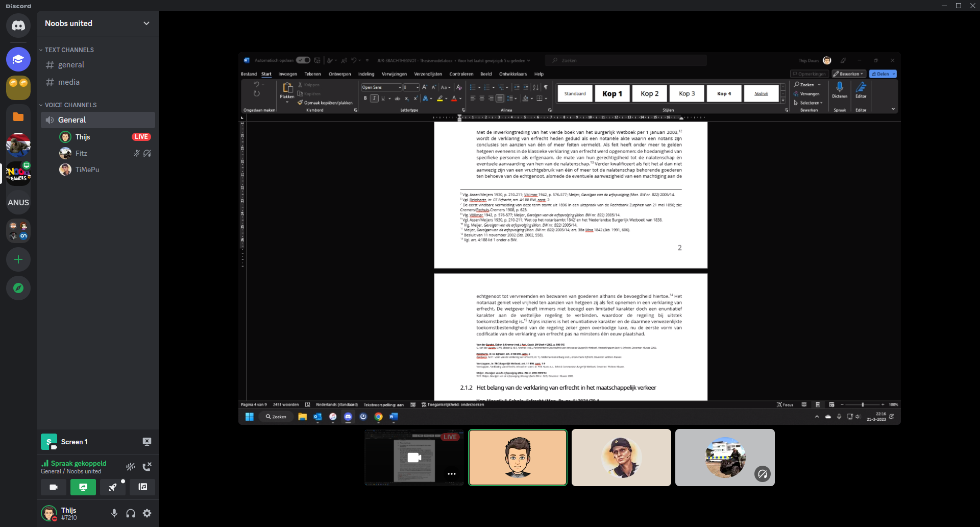980x527 pixels.
Task: Open the Noobs united server menu
Action: coord(97,23)
